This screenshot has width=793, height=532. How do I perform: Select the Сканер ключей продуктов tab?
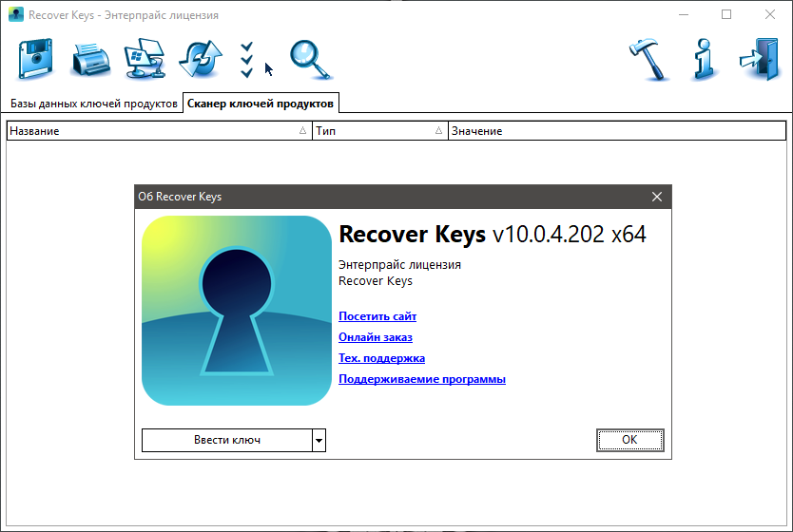261,104
